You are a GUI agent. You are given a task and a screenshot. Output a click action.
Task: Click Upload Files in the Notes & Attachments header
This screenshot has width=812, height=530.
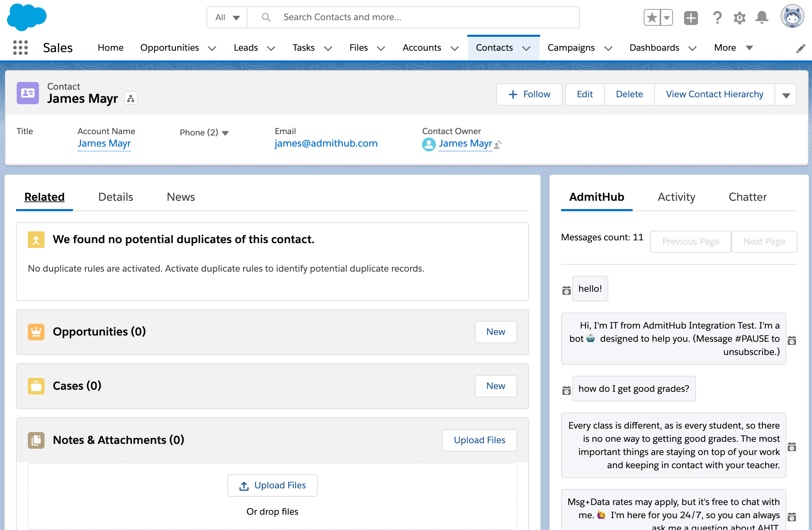479,440
